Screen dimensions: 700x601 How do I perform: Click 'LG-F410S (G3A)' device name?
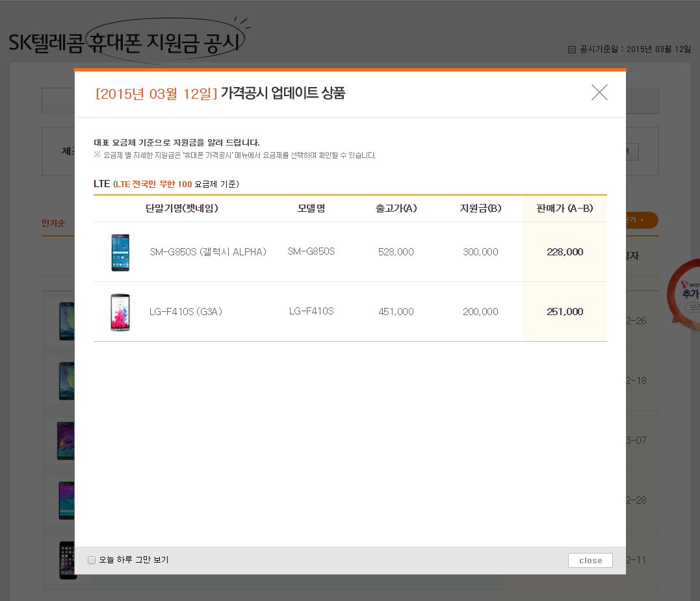tap(186, 312)
